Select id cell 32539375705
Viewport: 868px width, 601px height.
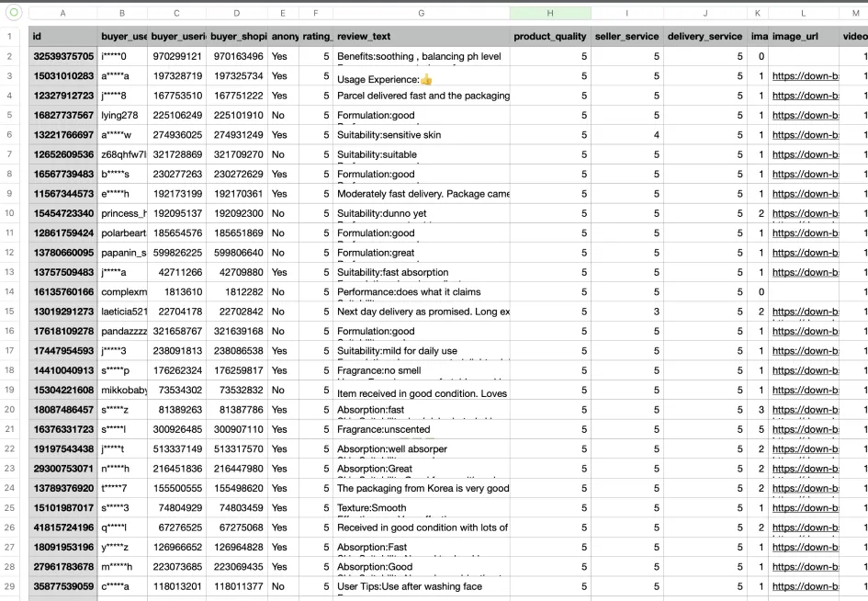pyautogui.click(x=62, y=57)
